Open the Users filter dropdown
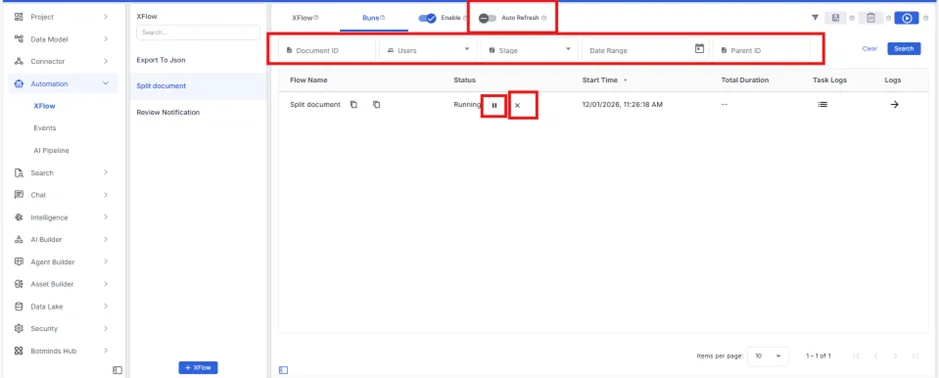The width and height of the screenshot is (939, 378). tap(428, 50)
